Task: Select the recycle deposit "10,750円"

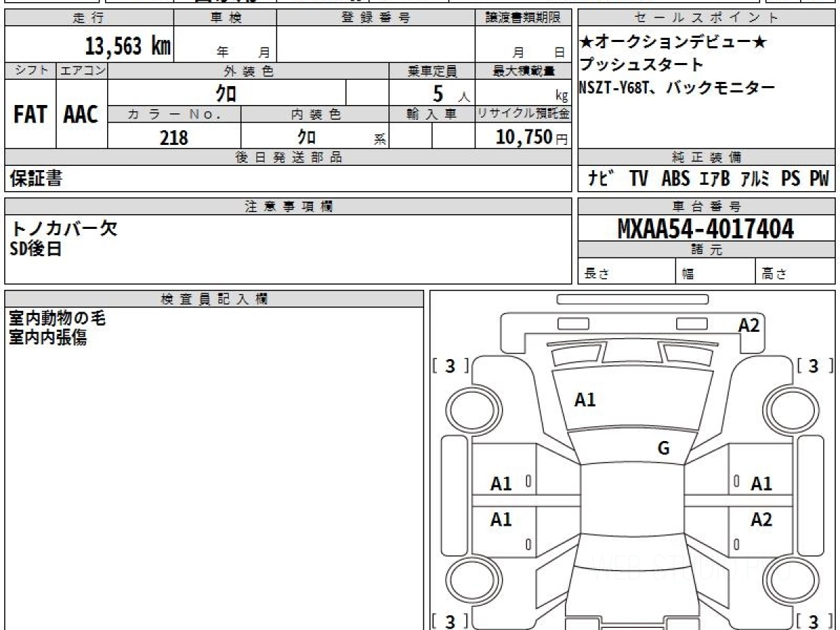Action: (532, 137)
